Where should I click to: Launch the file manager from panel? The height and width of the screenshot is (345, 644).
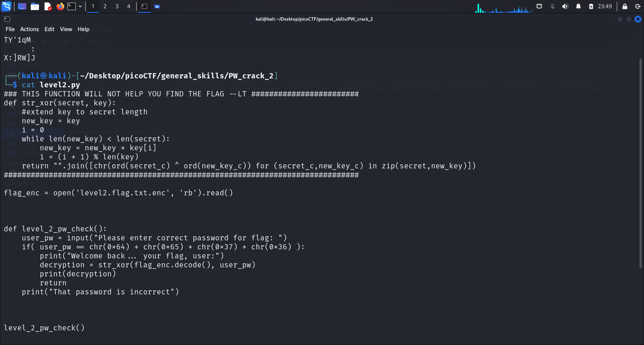[35, 6]
